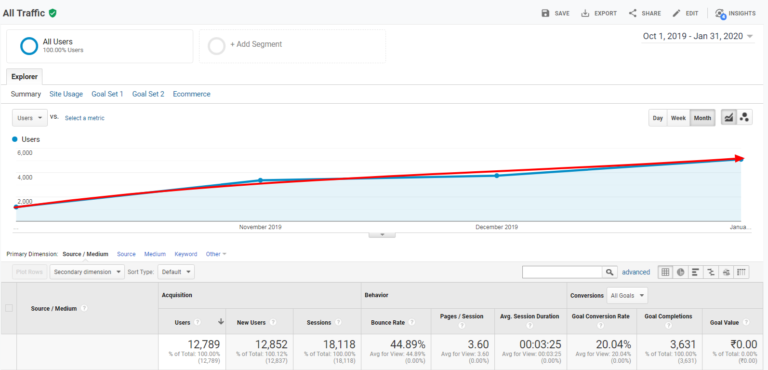
Task: Click the December 2019 data point
Action: [x=497, y=175]
